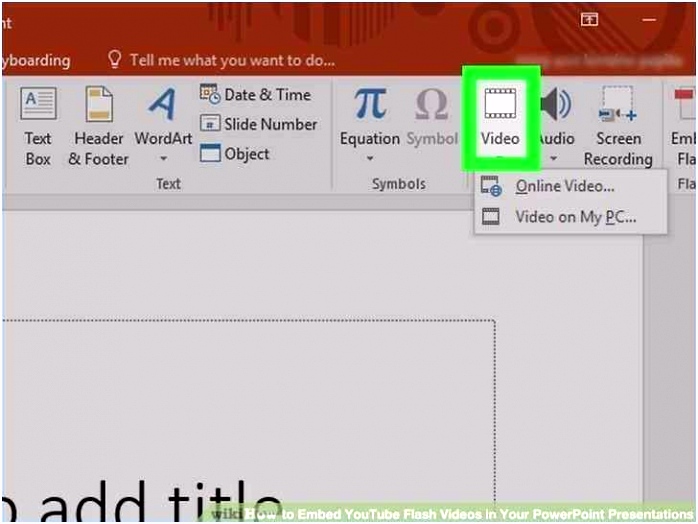Insert an Object from the Text group
Screen dimensions: 698x524
(236, 154)
